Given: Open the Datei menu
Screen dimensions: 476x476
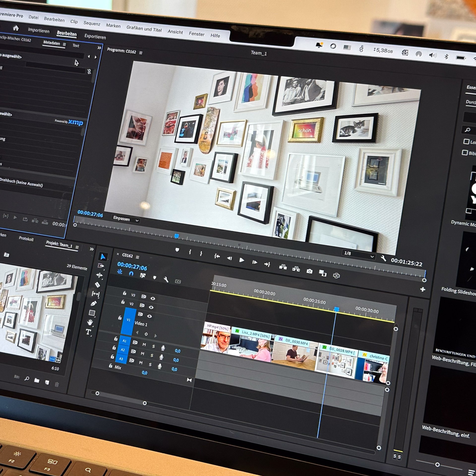Looking at the screenshot, I should pos(33,17).
